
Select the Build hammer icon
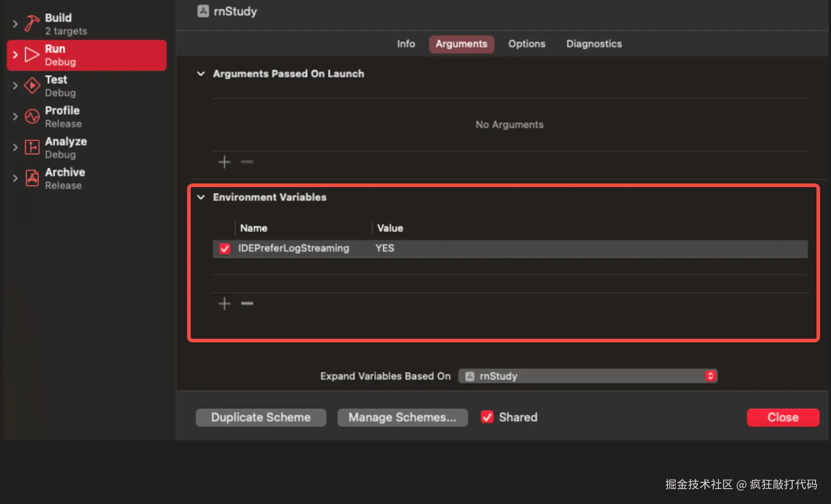(32, 24)
